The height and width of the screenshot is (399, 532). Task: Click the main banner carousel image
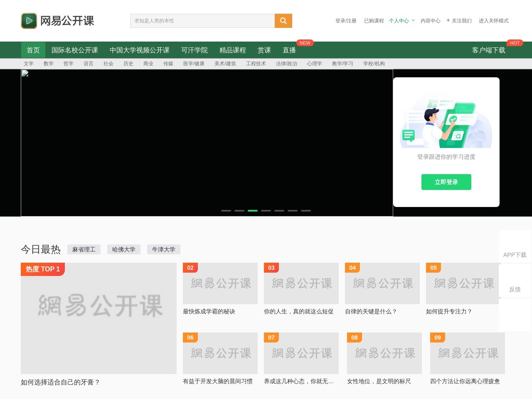207,143
